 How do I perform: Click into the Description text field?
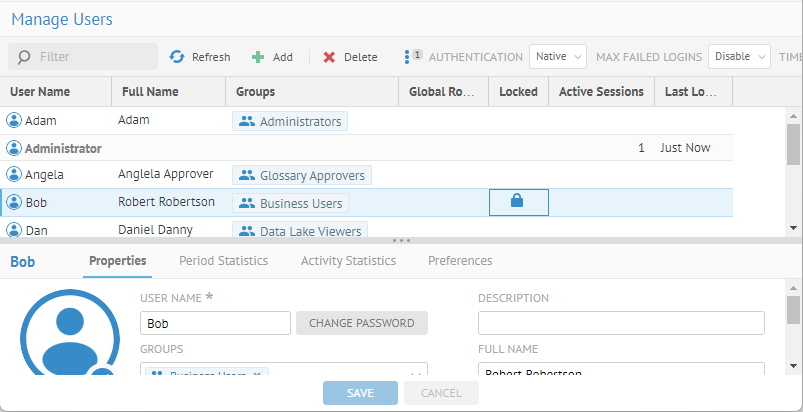621,323
